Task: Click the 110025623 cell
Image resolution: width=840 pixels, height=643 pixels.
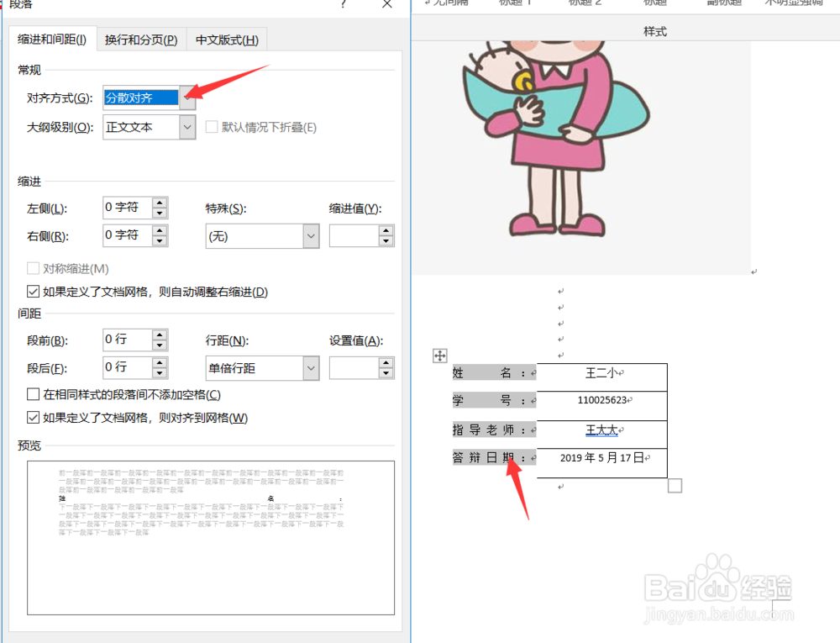Action: pos(602,406)
